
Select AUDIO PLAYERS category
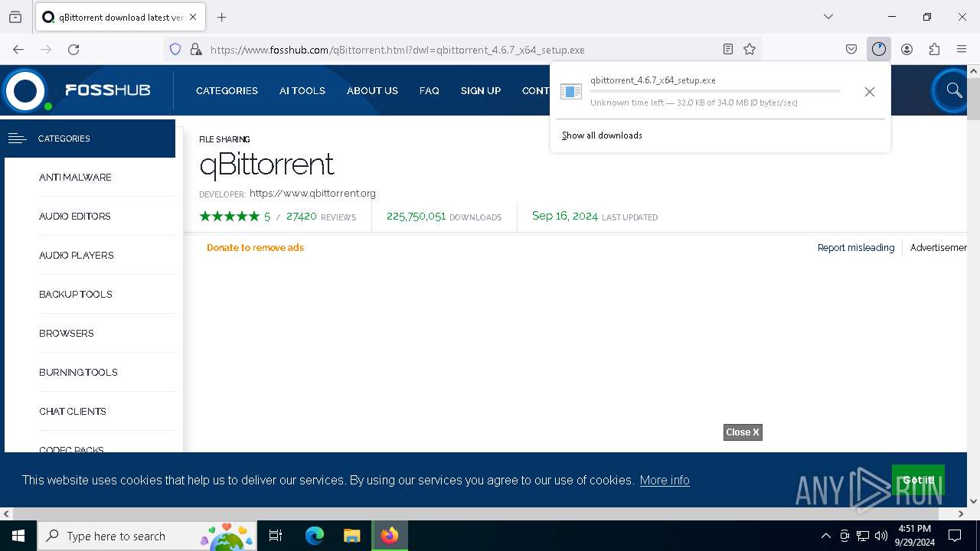click(x=76, y=256)
